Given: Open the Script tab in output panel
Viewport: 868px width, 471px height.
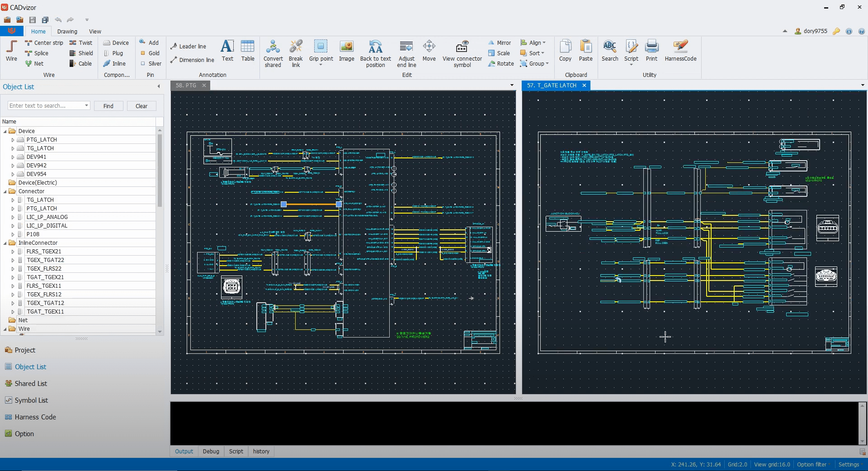Looking at the screenshot, I should coord(236,451).
